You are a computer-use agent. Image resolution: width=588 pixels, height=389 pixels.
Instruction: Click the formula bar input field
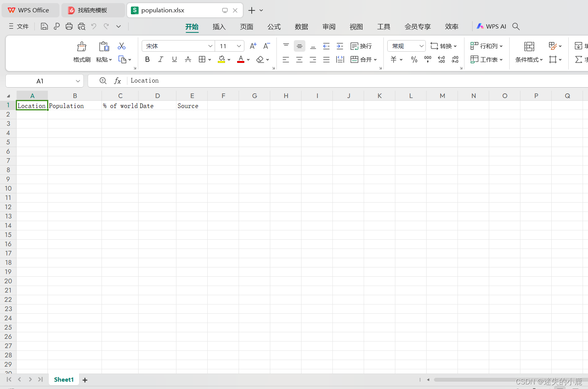[357, 81]
